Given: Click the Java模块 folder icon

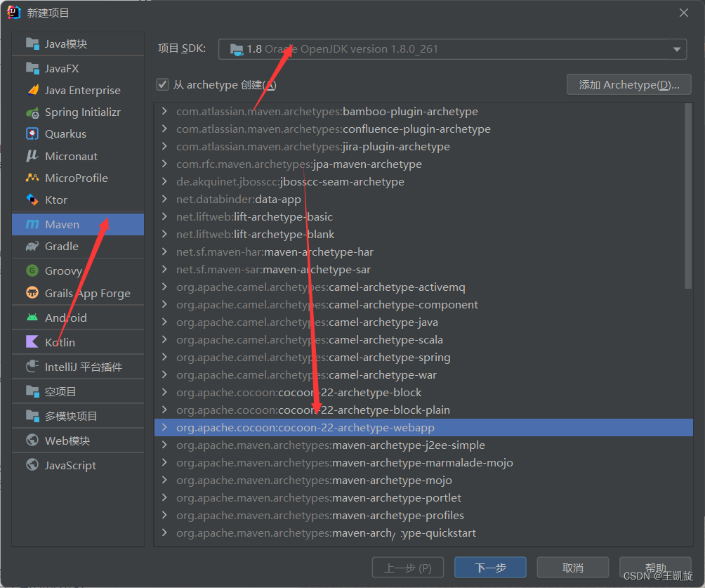Looking at the screenshot, I should [x=32, y=44].
